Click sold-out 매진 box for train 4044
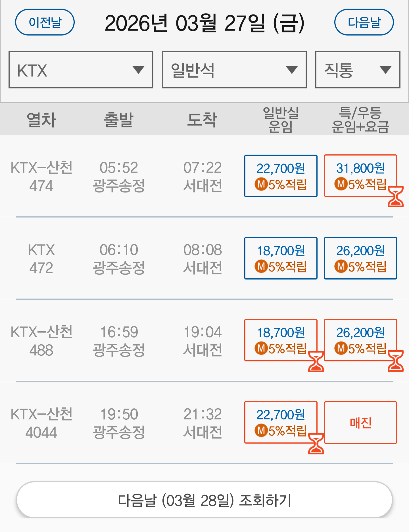This screenshot has width=409, height=532. [360, 423]
